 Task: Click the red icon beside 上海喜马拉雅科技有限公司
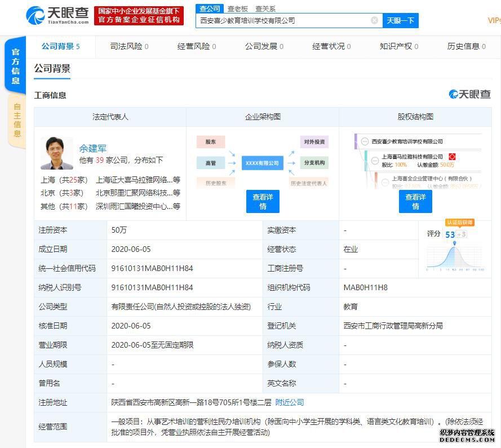452,157
